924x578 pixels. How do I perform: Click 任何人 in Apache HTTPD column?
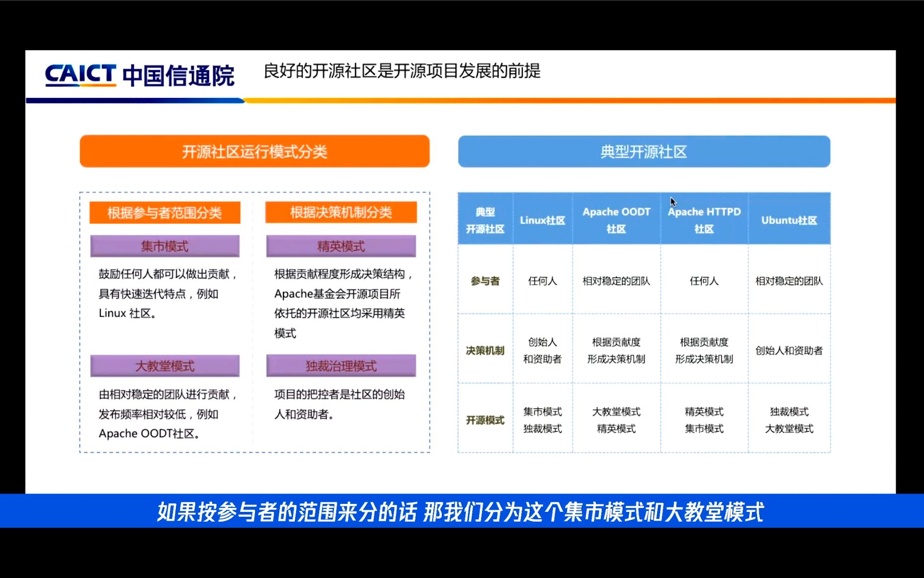[x=704, y=281]
